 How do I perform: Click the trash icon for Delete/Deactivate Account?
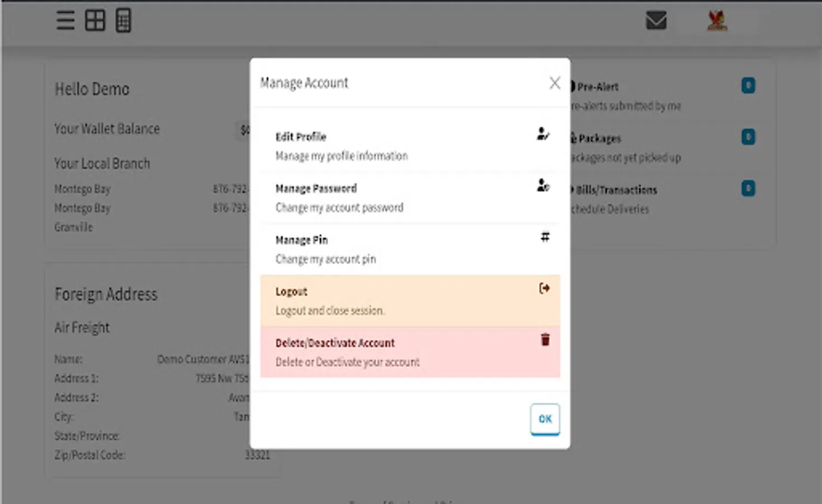click(x=544, y=340)
